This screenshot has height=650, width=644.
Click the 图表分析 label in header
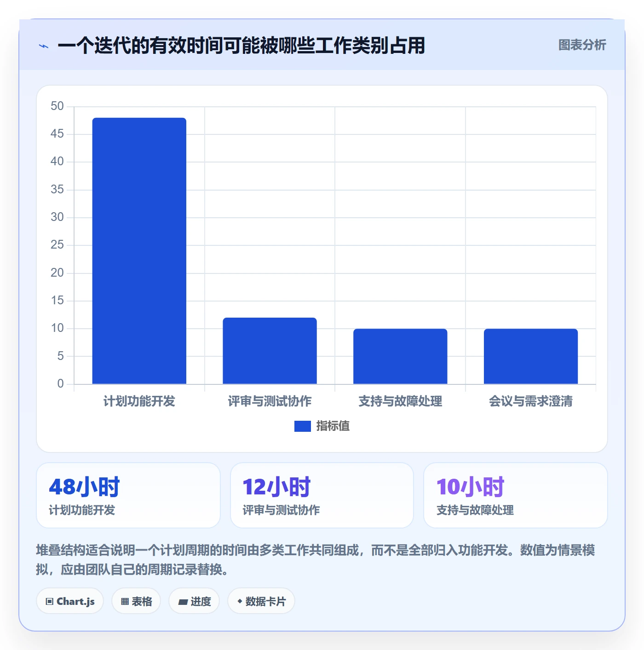582,45
